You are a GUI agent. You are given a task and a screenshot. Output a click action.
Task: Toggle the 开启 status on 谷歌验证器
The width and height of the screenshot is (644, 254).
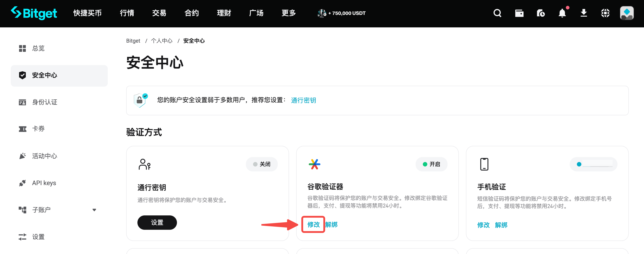[x=431, y=164]
